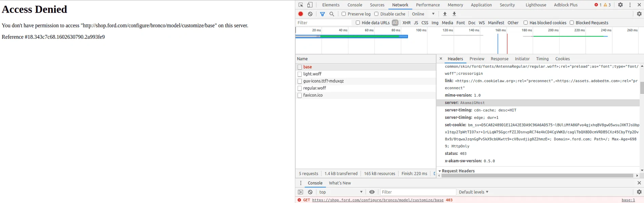
Task: Open the Application panel tab
Action: coord(481,5)
